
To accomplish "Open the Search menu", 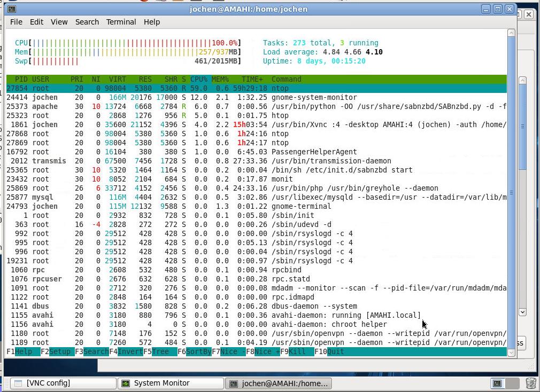I will (x=87, y=22).
